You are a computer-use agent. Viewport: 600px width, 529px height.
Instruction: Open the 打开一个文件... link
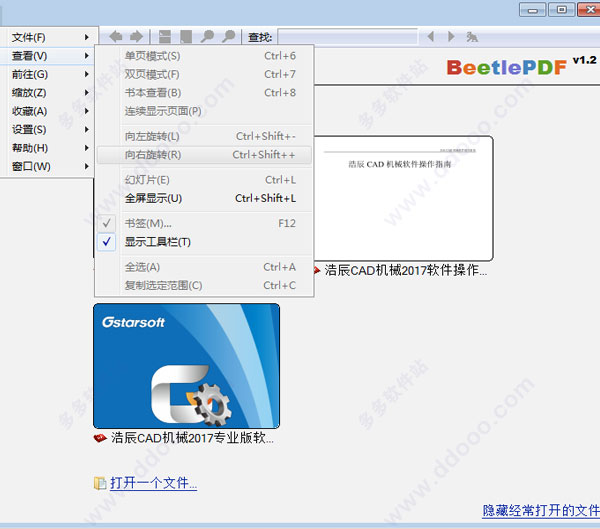coord(153,483)
